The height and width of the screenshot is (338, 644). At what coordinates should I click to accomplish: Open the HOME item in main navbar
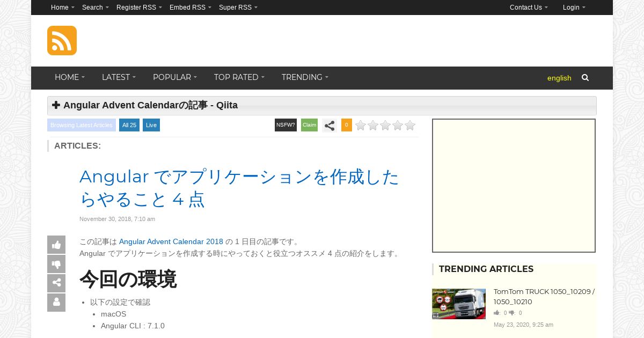click(x=70, y=77)
